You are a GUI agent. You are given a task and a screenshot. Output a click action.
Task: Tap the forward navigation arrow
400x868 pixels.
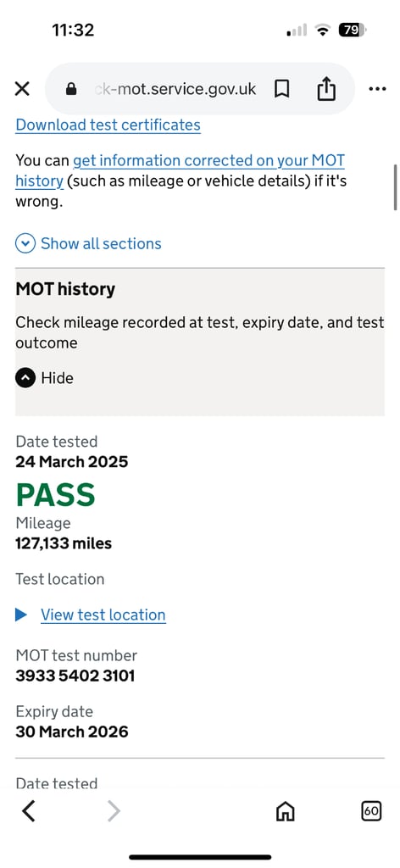coord(114,811)
